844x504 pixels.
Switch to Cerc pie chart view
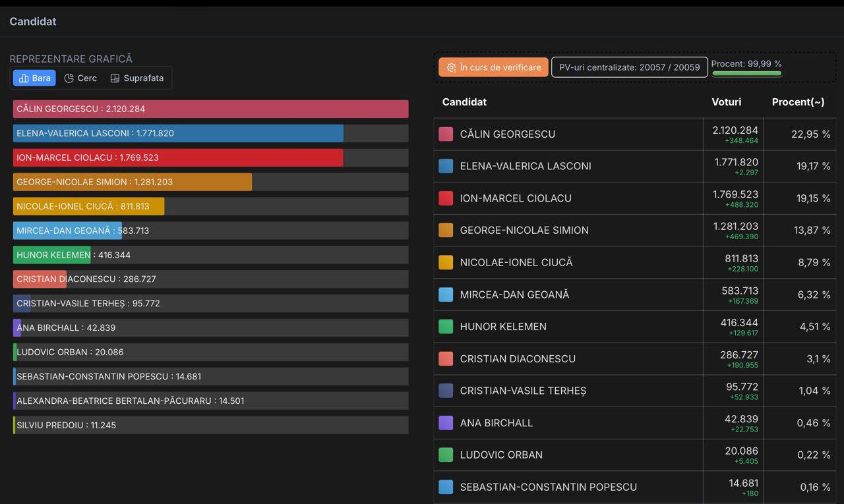coord(80,78)
